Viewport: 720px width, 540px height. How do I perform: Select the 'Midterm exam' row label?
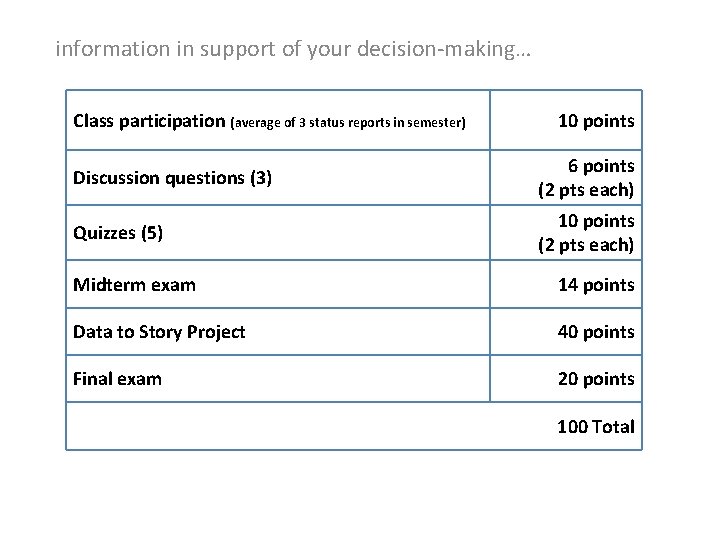[x=134, y=285]
